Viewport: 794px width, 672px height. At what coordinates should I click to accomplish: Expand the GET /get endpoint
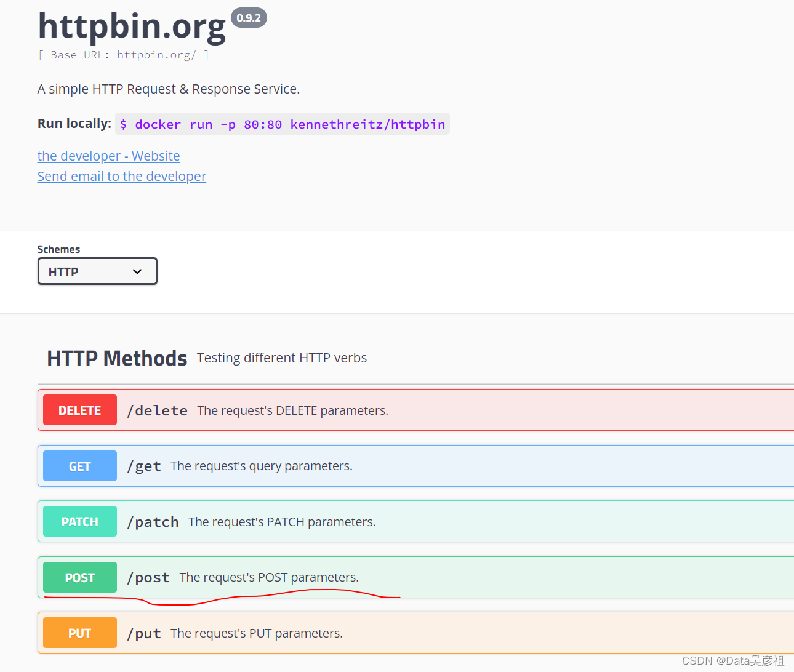click(415, 466)
